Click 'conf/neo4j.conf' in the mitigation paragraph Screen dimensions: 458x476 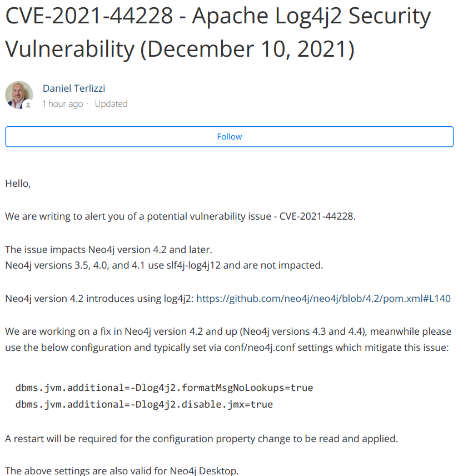coord(260,348)
